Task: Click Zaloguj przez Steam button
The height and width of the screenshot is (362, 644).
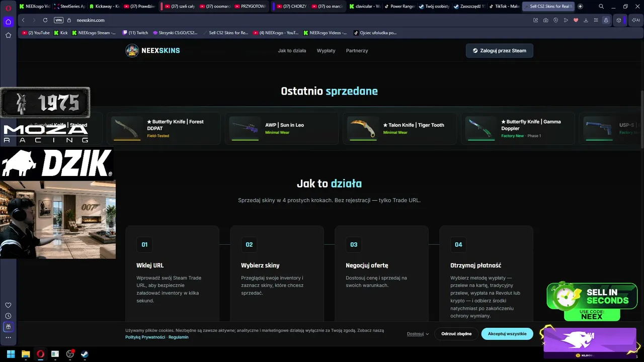Action: click(x=499, y=50)
